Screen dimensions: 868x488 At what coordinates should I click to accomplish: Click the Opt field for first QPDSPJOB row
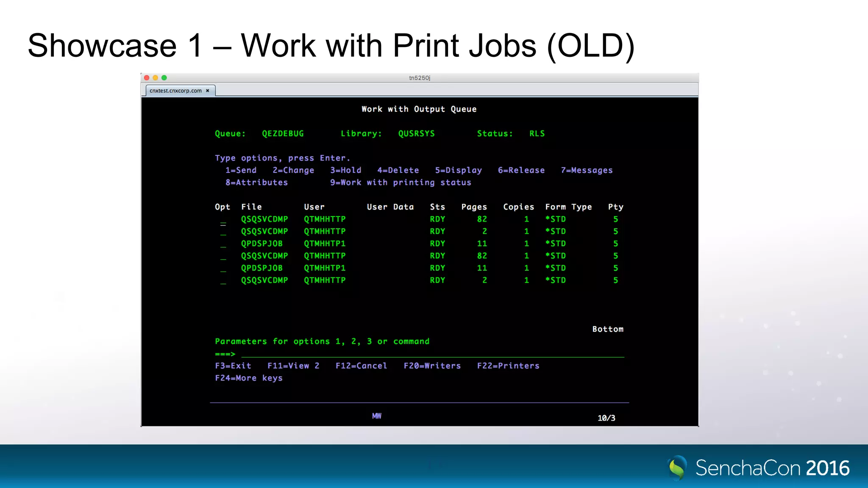click(x=223, y=244)
